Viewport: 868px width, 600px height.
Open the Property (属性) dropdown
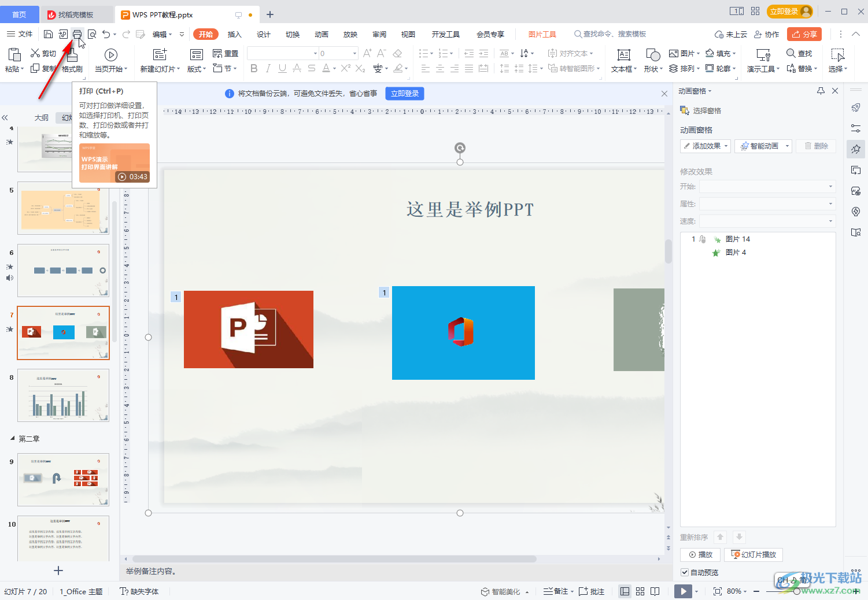(x=767, y=203)
